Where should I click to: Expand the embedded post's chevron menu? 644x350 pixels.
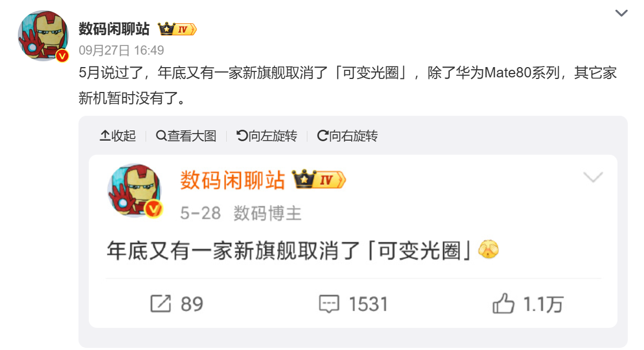point(593,177)
